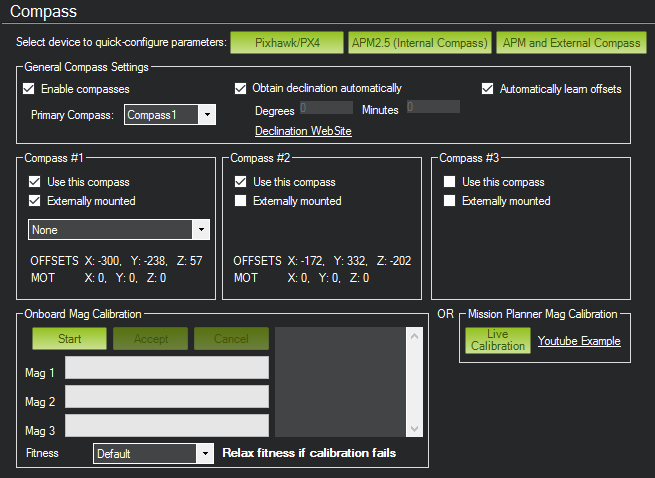
Task: Toggle Compass #1 Use this compass
Action: [x=35, y=182]
